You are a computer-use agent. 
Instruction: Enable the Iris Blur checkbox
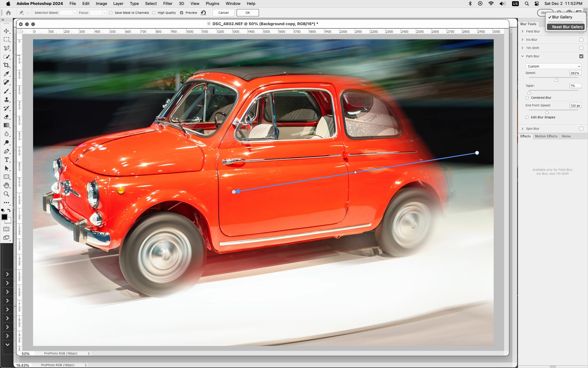tap(581, 40)
